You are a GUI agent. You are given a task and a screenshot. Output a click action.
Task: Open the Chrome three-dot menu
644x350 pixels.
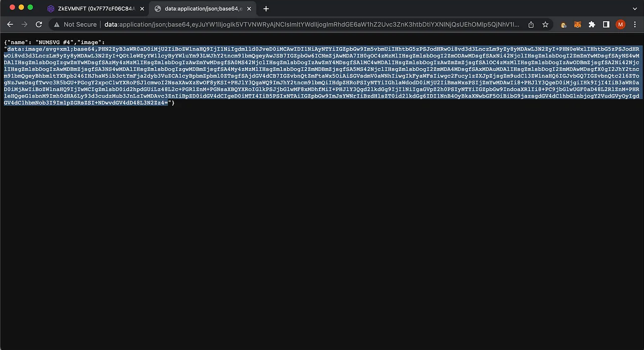point(635,24)
